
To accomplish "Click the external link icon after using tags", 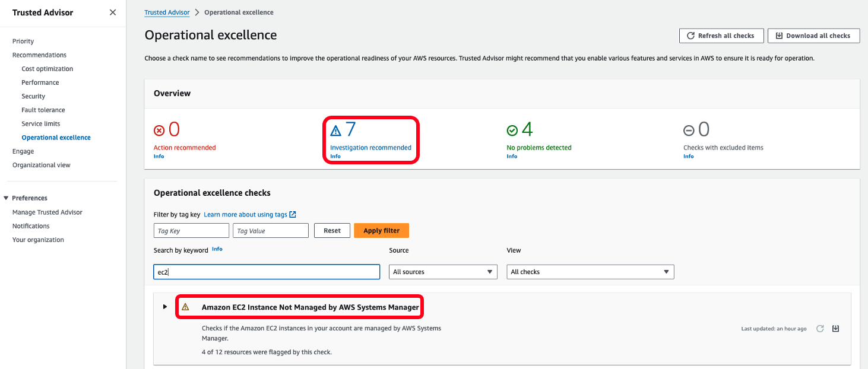I will (293, 215).
